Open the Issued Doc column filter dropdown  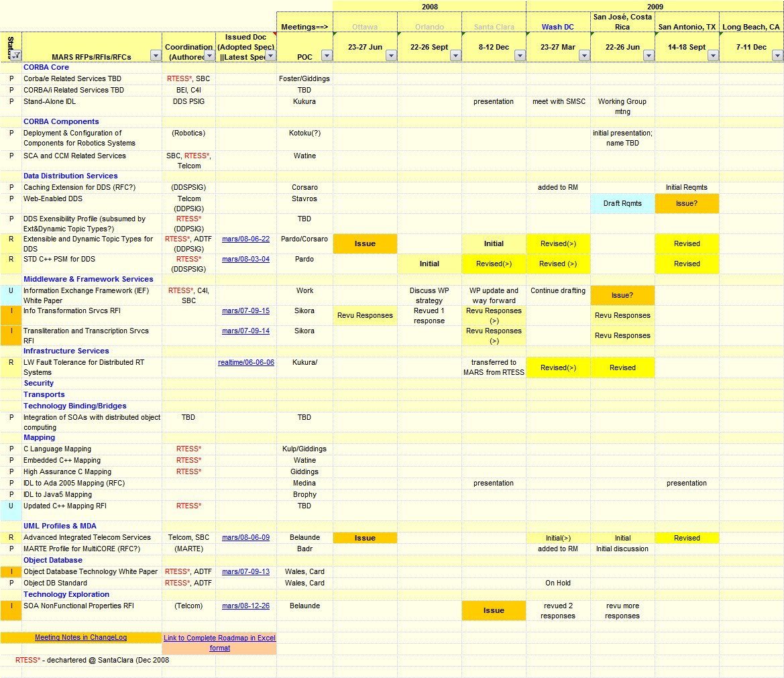pos(270,56)
